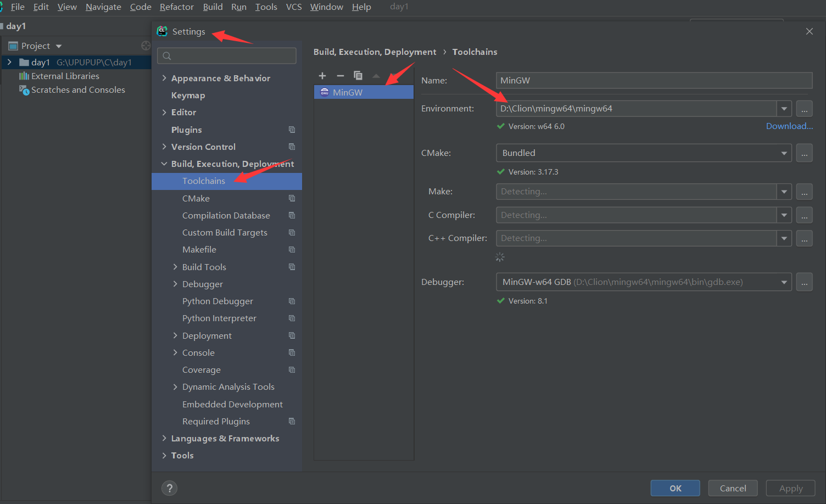
Task: Collapse Build, Execution, Deployment group
Action: [x=164, y=164]
